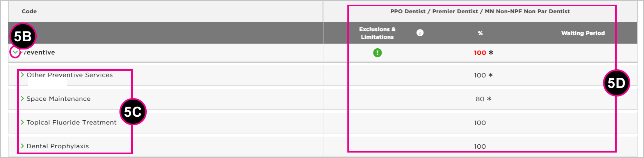The image size is (644, 158).
Task: Expand Topical Fluoride Treatment chevron
Action: point(23,122)
